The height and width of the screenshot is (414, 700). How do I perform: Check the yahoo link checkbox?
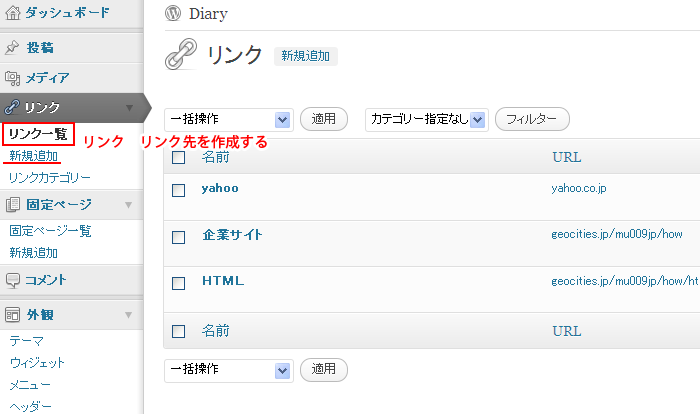(x=179, y=189)
